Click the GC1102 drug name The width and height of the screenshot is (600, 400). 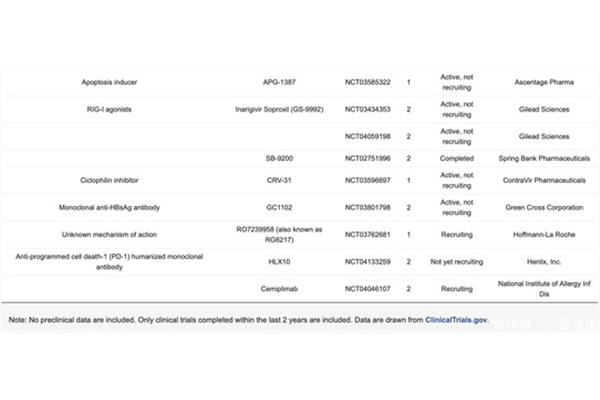click(x=279, y=207)
